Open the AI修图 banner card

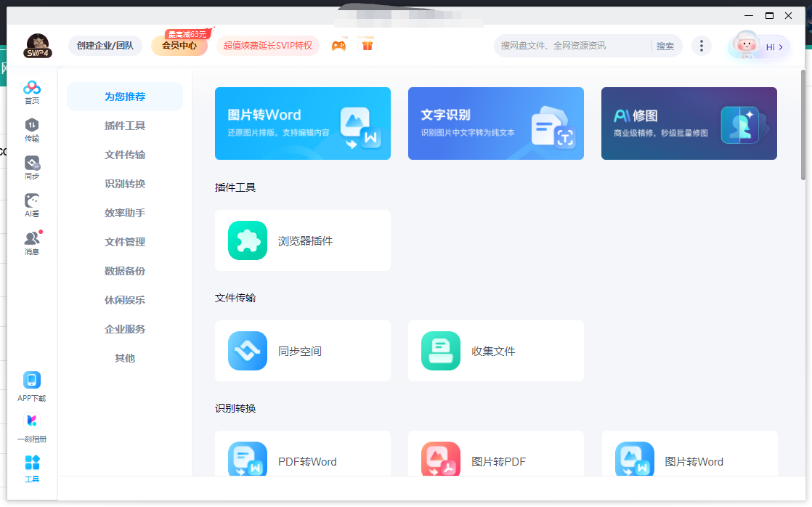[689, 123]
